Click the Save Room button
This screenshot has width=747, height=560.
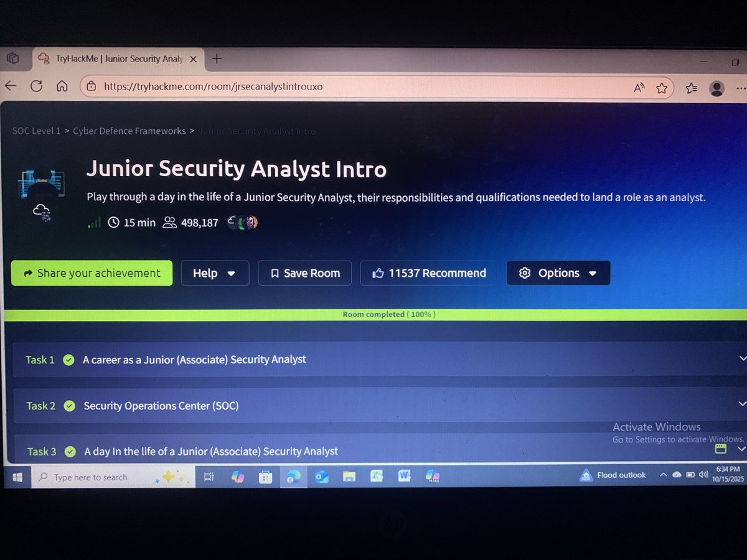305,273
